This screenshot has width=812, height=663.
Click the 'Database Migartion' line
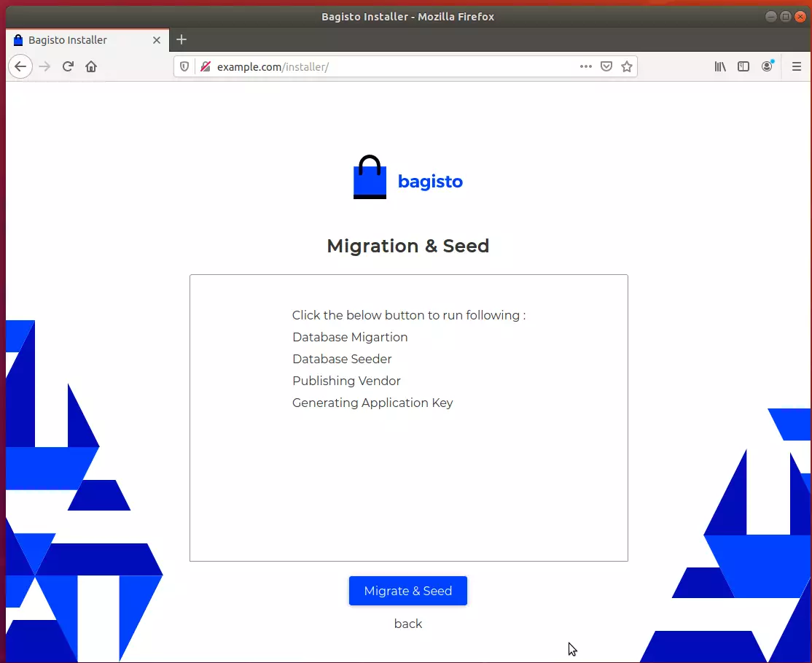(350, 337)
